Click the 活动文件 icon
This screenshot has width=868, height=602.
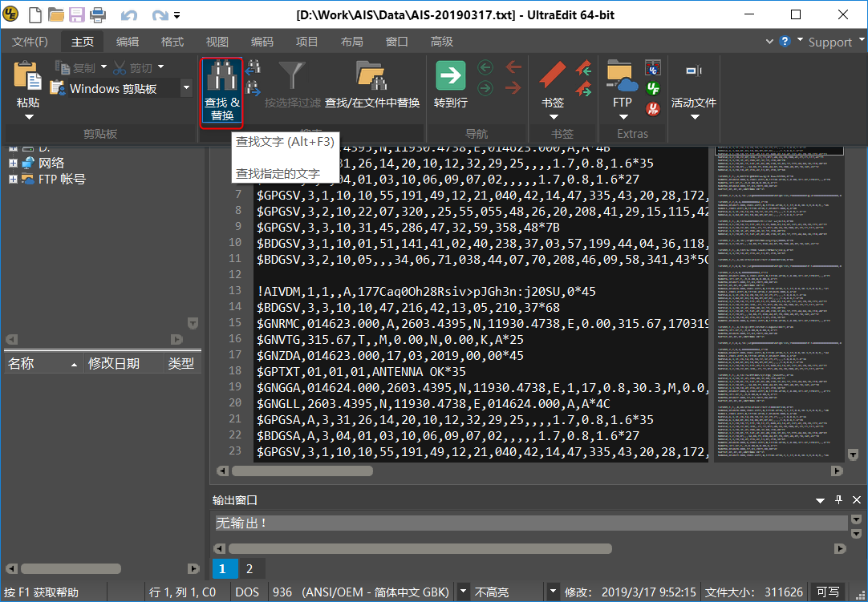coord(694,71)
